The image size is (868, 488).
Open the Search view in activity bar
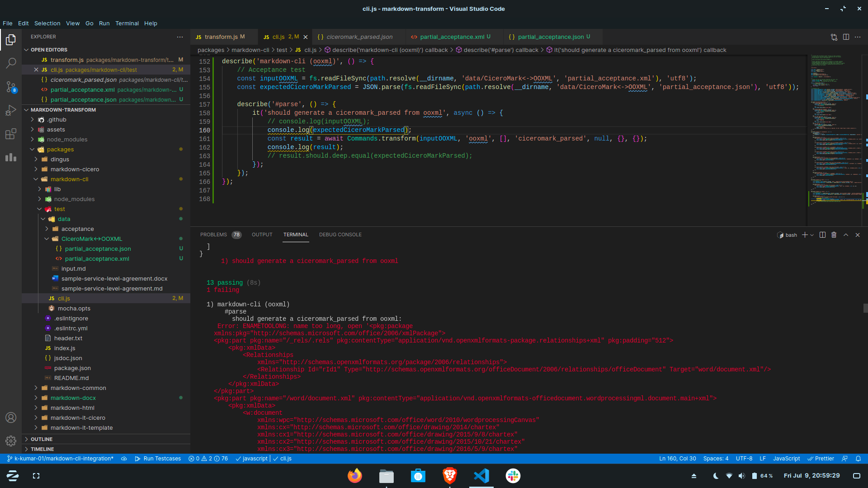coord(11,63)
